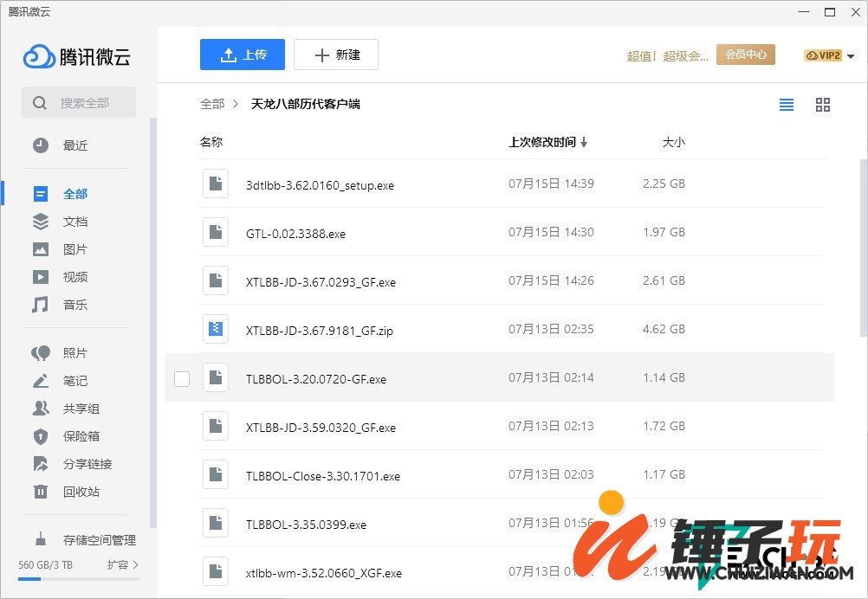Open the 最近 (Recent) sidebar icon
Screen dimensions: 868x599
pyautogui.click(x=41, y=145)
